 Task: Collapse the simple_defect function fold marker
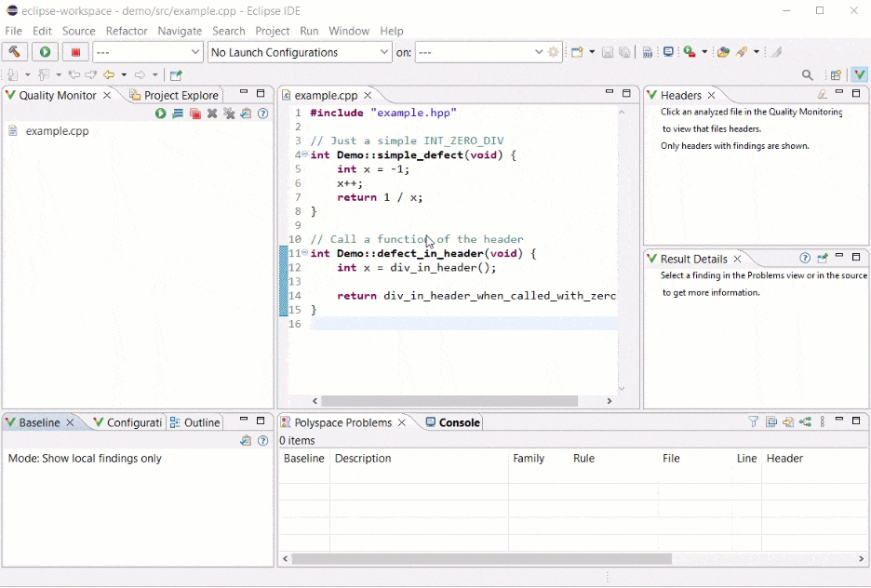[304, 155]
